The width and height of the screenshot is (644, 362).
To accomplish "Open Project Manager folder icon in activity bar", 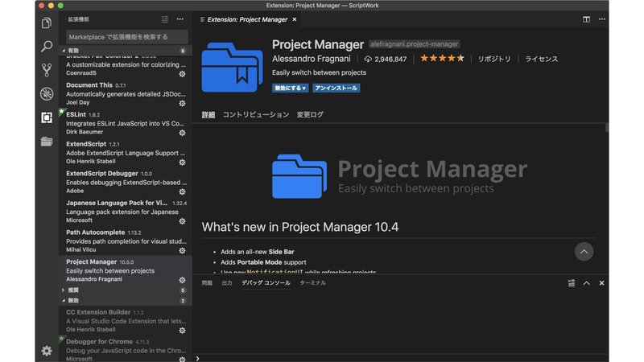I will pos(47,142).
